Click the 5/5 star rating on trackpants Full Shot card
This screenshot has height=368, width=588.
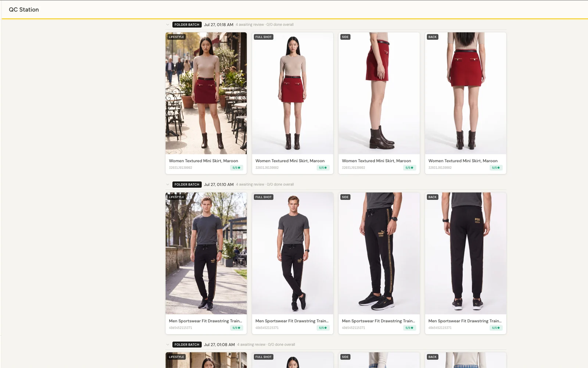pyautogui.click(x=323, y=328)
